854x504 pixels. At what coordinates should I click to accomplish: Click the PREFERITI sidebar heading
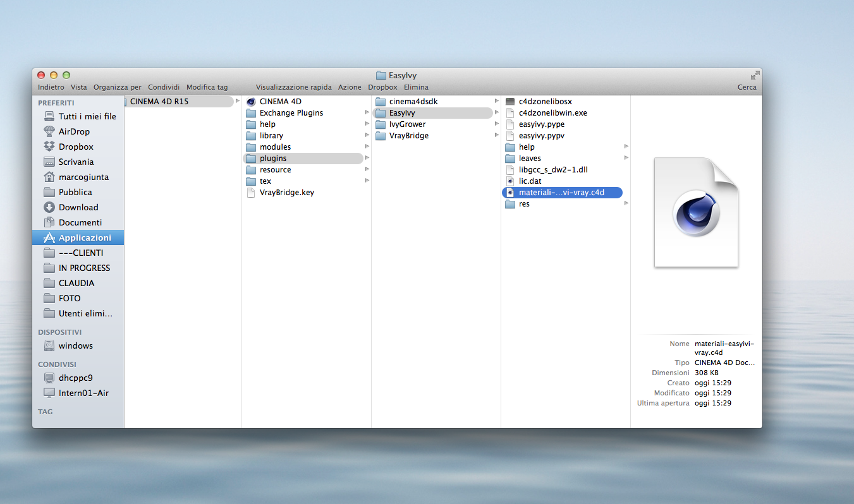point(56,103)
